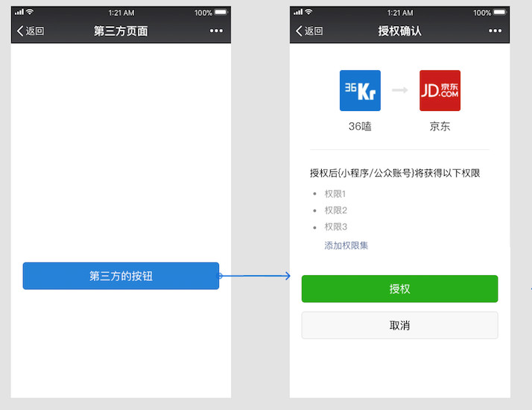This screenshot has height=410, width=532.
Task: Open the more-options dots on 第三方页面 screen
Action: pos(216,31)
